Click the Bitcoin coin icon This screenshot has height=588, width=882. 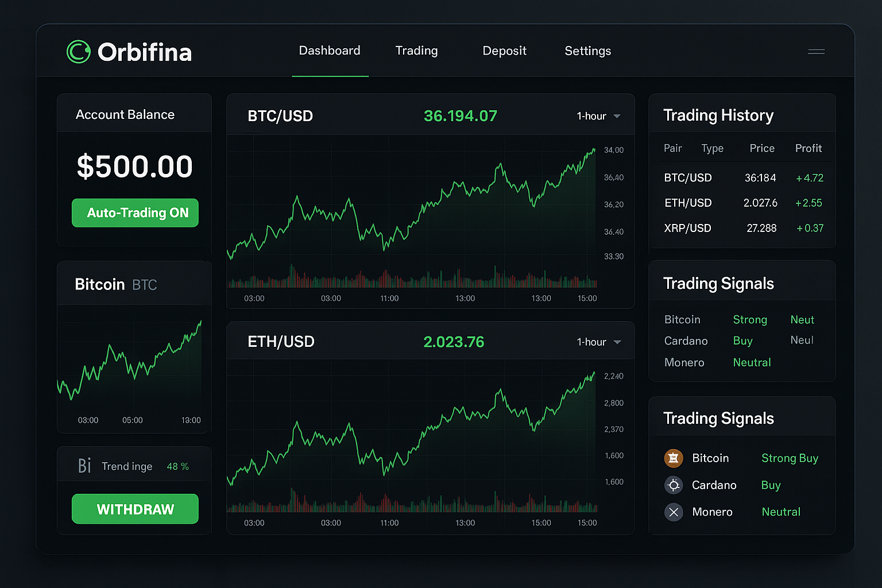pyautogui.click(x=674, y=458)
